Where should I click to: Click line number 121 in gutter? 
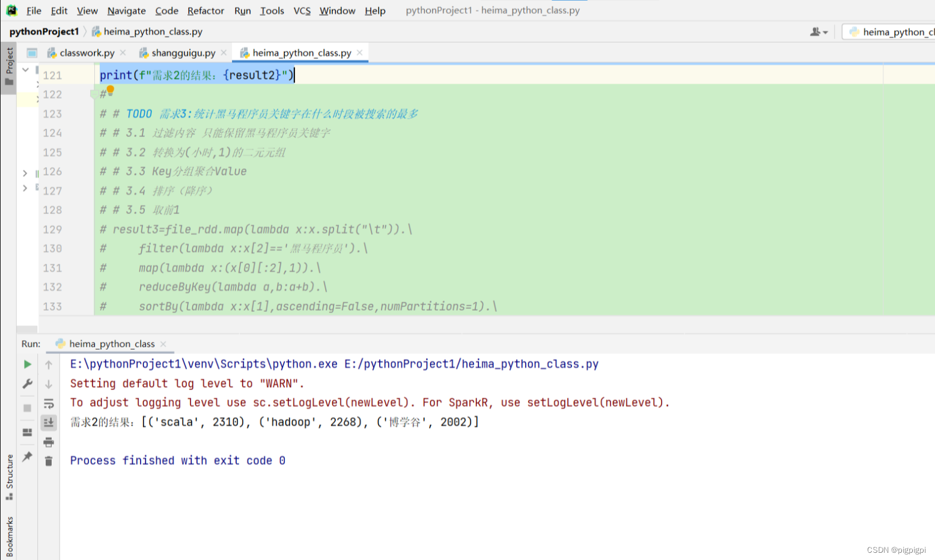[52, 75]
